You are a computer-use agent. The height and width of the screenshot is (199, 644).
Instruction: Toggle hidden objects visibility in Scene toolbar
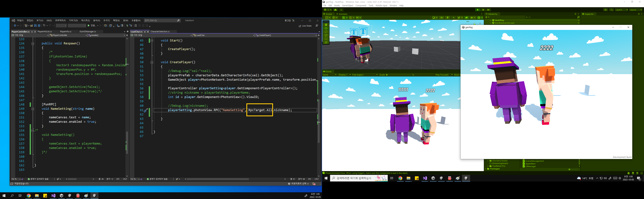tap(466, 17)
